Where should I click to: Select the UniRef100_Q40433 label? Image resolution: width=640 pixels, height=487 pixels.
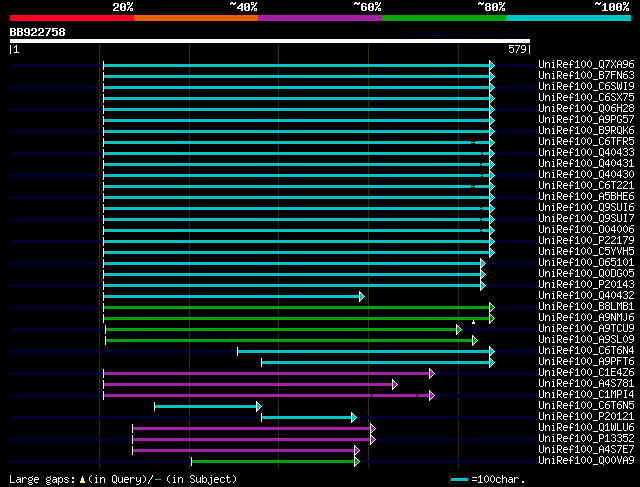click(587, 152)
